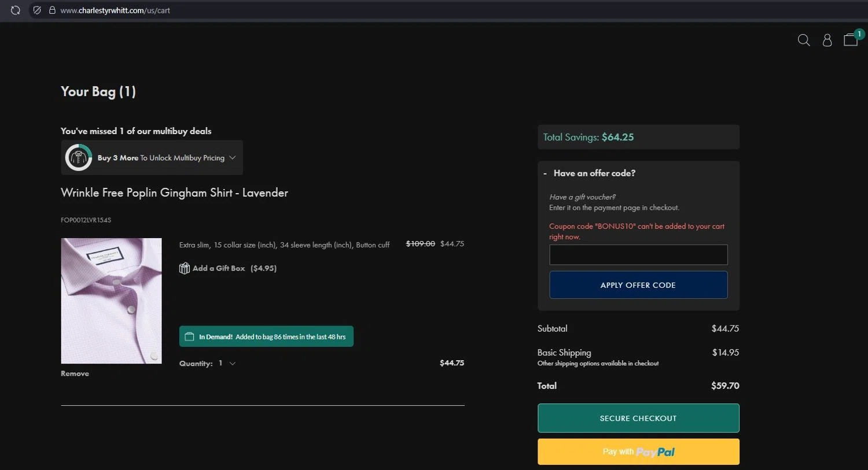Click the product code FOP0012LVR154S

[x=86, y=220]
